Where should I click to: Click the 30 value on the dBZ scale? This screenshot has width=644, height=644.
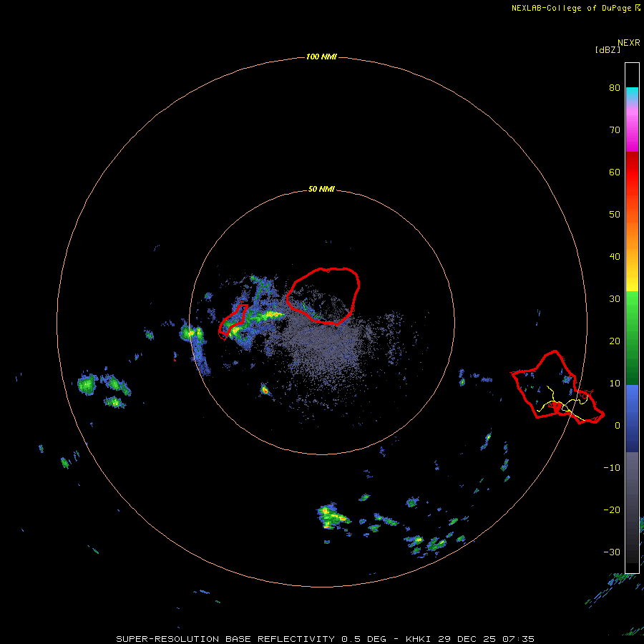click(x=615, y=299)
